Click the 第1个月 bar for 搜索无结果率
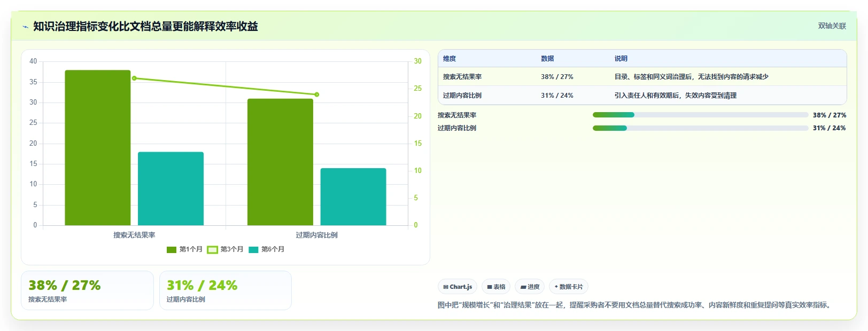 click(x=98, y=148)
